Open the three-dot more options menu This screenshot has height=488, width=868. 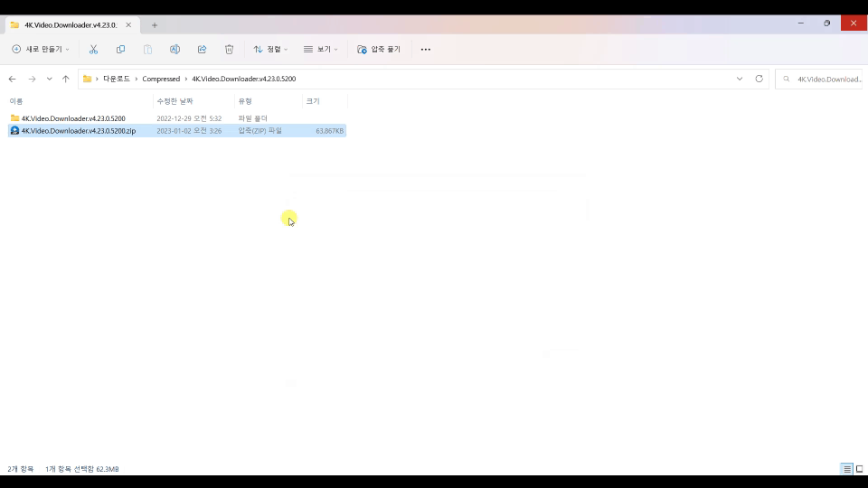(x=425, y=49)
